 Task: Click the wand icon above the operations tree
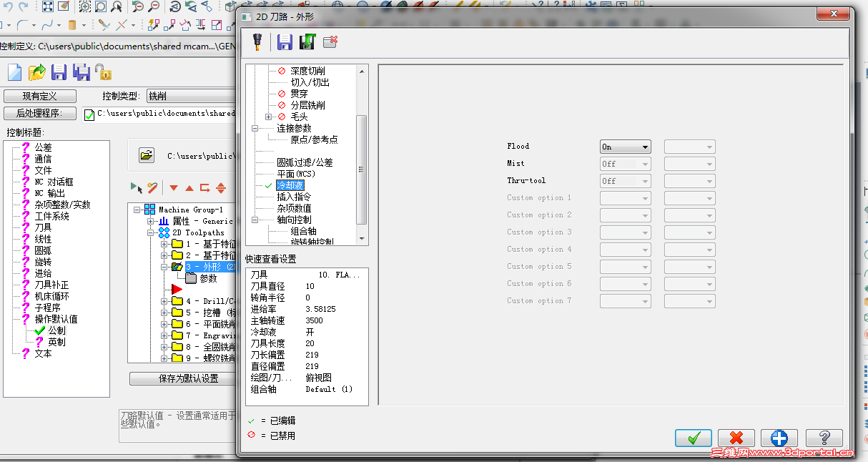tap(152, 187)
